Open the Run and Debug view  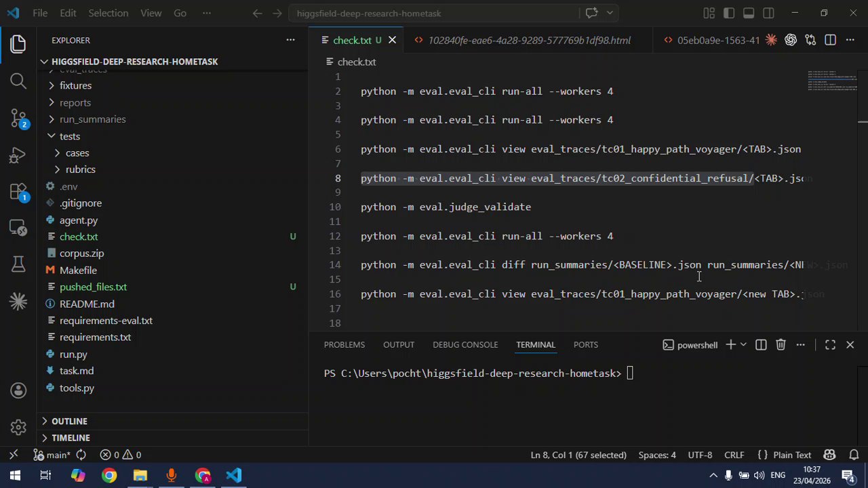coord(18,156)
